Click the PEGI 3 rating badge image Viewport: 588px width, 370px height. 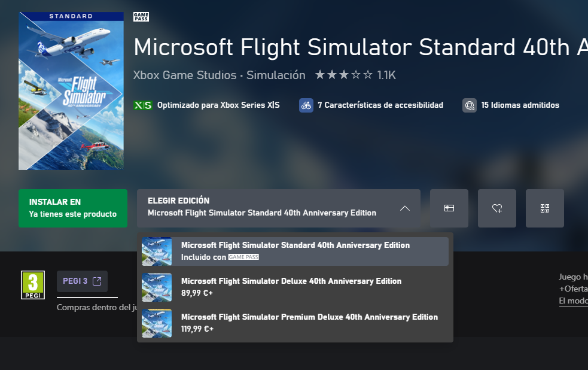[x=33, y=285]
